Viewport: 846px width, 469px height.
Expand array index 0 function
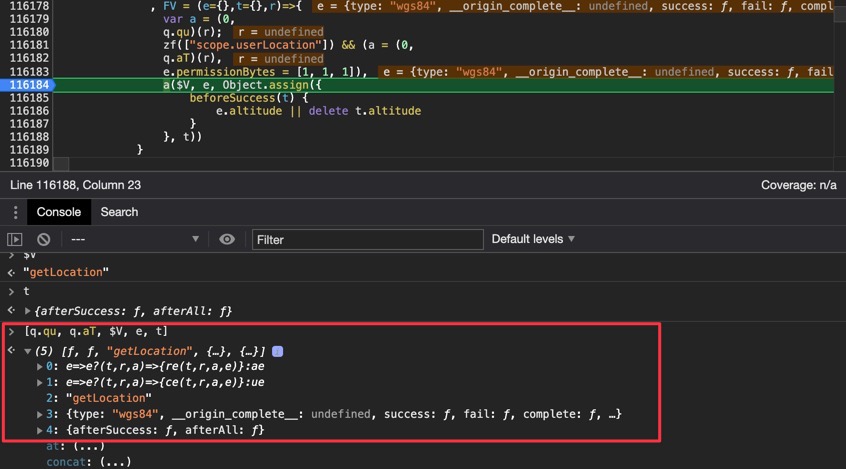[x=40, y=367]
